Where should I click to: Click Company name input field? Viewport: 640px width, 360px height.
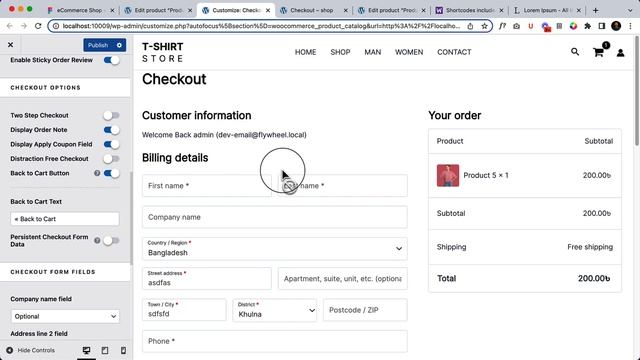click(x=275, y=217)
